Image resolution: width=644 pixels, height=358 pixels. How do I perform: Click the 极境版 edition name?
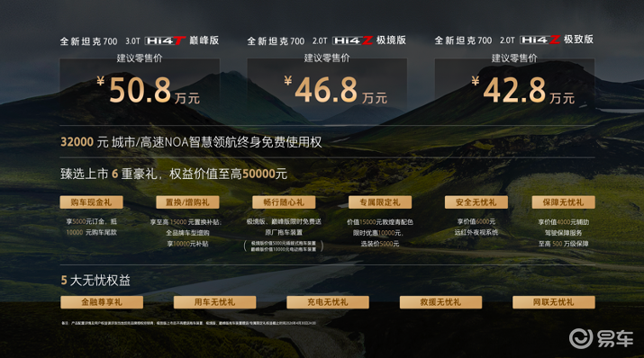coord(391,40)
